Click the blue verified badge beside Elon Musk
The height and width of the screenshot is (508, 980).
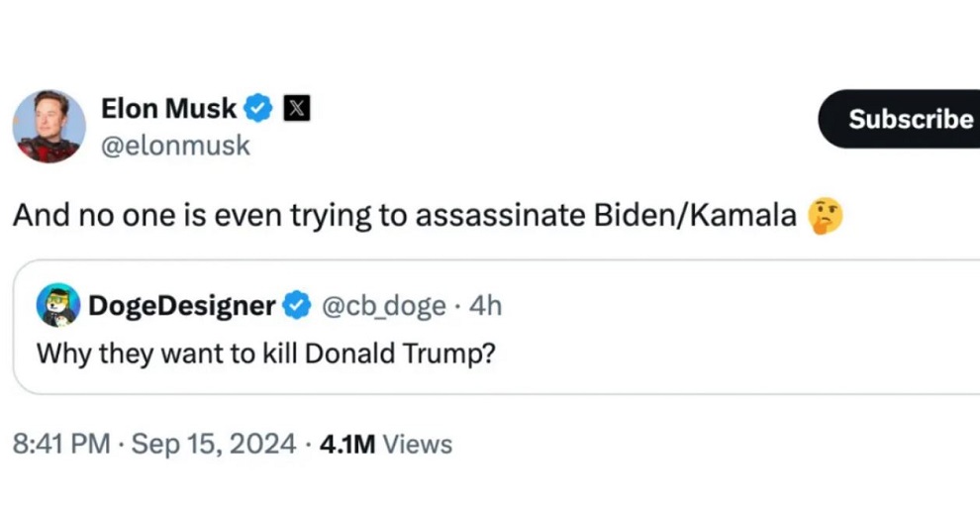tap(259, 108)
